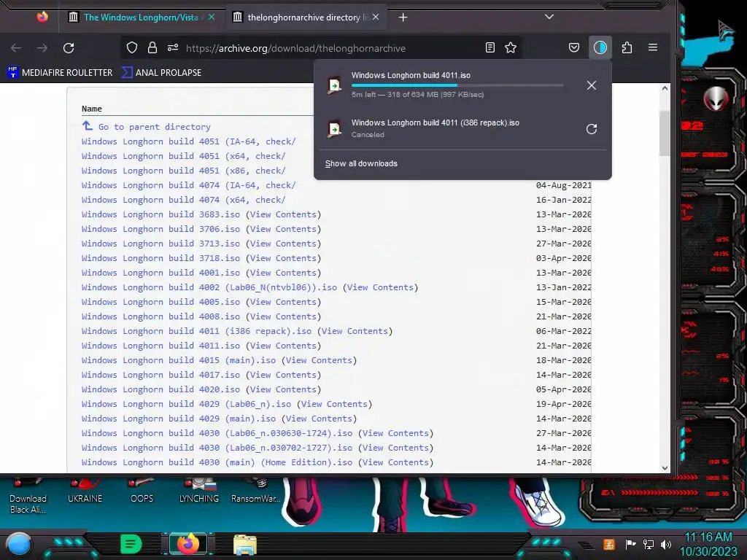Click the orange Java update tray icon
Image resolution: width=747 pixels, height=560 pixels.
click(x=609, y=544)
